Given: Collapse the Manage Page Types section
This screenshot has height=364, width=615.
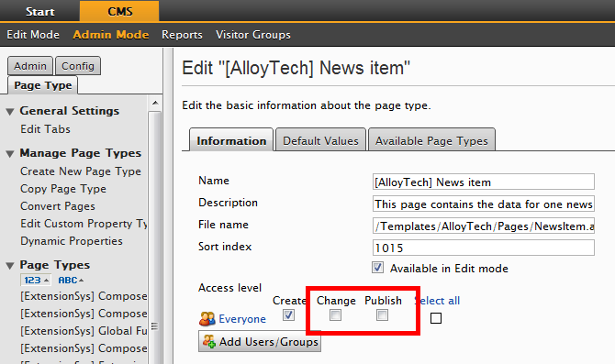Looking at the screenshot, I should pos(10,154).
